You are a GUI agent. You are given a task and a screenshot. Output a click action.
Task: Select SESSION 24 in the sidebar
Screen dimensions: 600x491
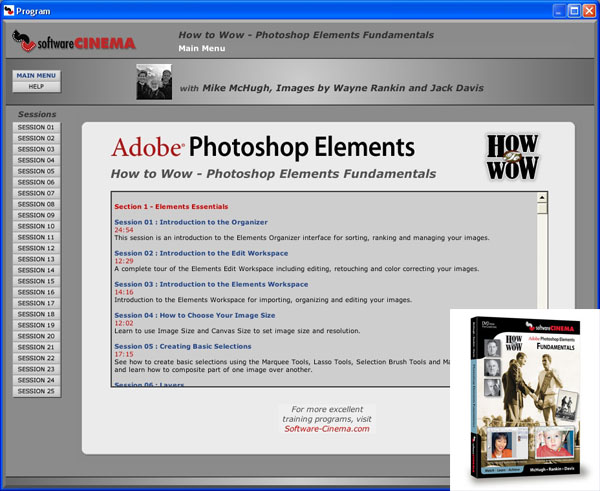[36, 380]
